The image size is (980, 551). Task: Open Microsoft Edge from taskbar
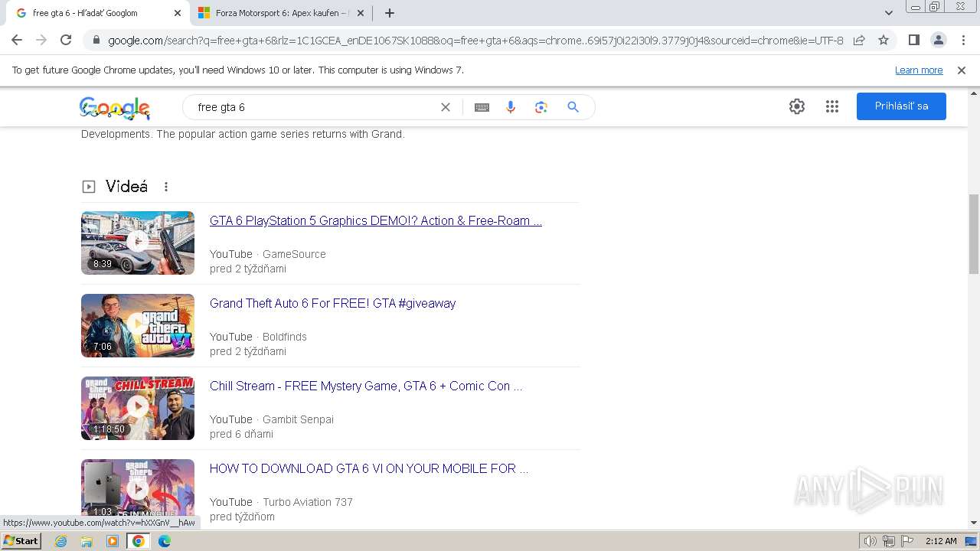165,541
